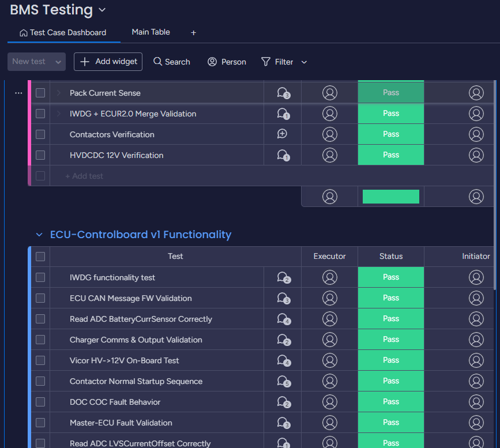
Task: Open comments for Pack Current Sense
Action: click(x=283, y=93)
